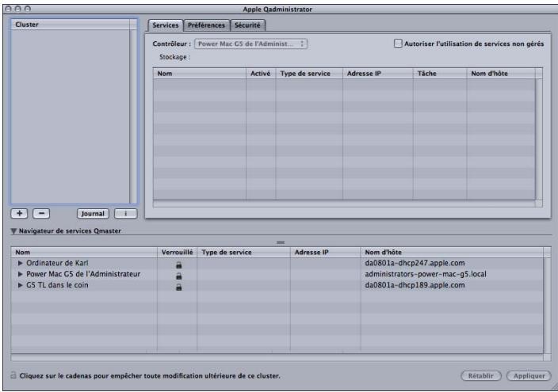The image size is (558, 392).
Task: Remove a cluster with the minus button
Action: click(41, 213)
